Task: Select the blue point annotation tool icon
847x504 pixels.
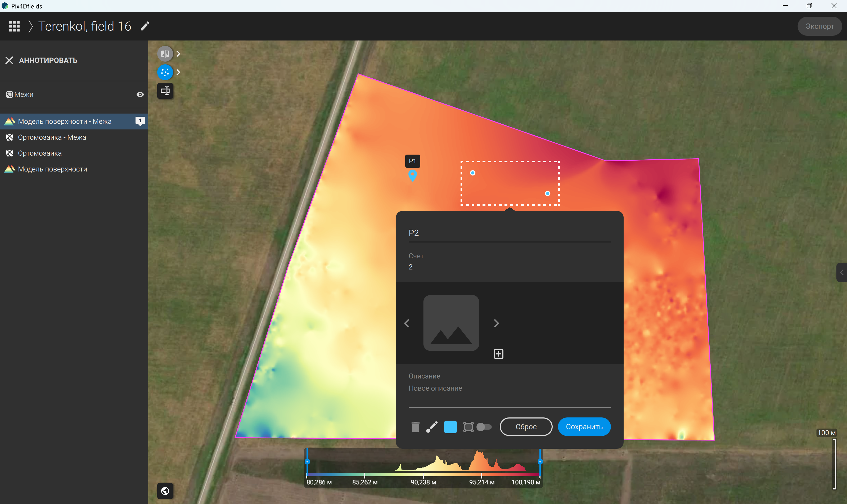Action: 165,72
